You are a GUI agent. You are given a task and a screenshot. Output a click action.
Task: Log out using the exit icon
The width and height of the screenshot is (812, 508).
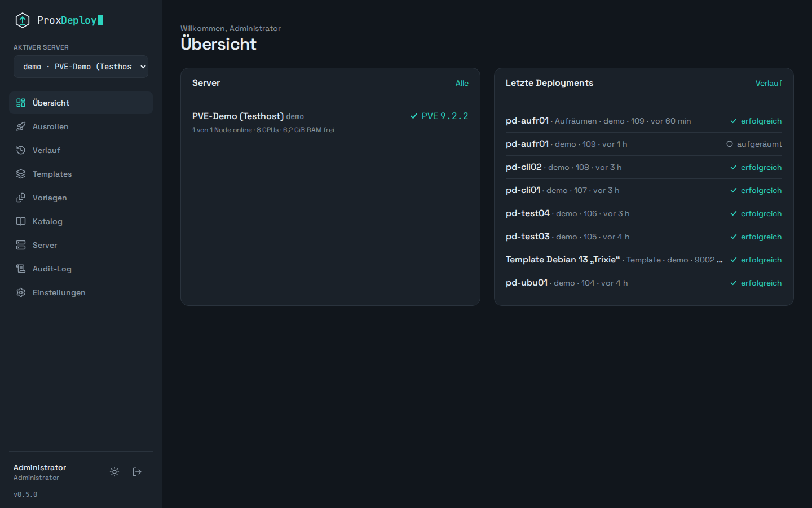tap(137, 472)
